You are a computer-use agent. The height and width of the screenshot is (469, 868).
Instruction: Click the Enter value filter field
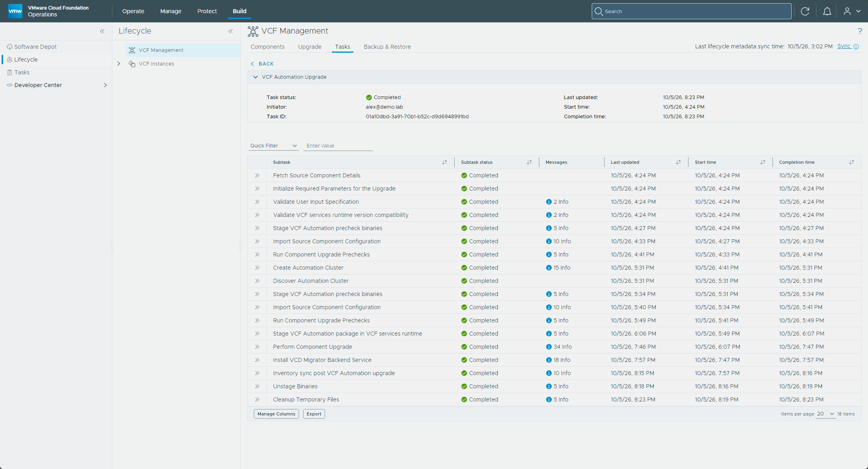pyautogui.click(x=339, y=146)
